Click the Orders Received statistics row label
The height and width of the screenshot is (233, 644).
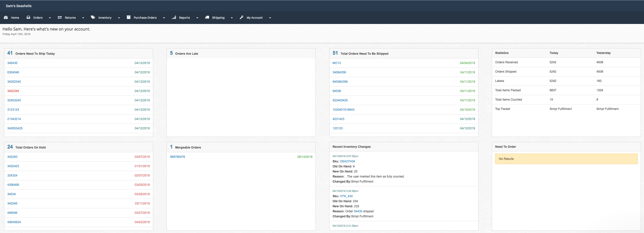[x=506, y=62]
